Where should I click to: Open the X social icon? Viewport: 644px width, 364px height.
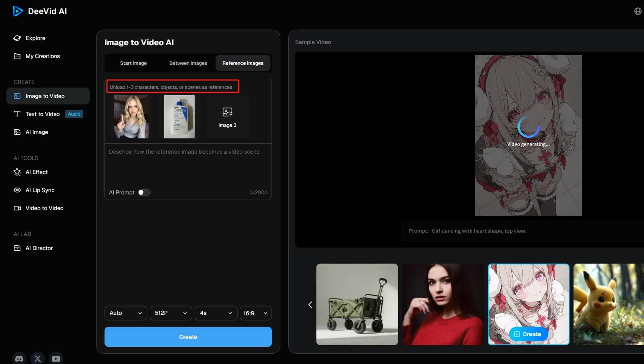pyautogui.click(x=38, y=358)
